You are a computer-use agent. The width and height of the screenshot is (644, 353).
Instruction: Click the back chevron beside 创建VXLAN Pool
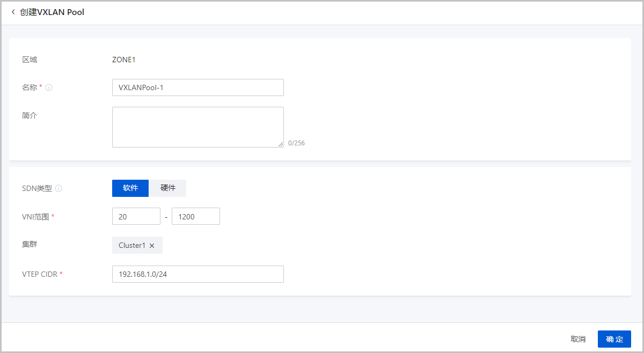tap(13, 12)
